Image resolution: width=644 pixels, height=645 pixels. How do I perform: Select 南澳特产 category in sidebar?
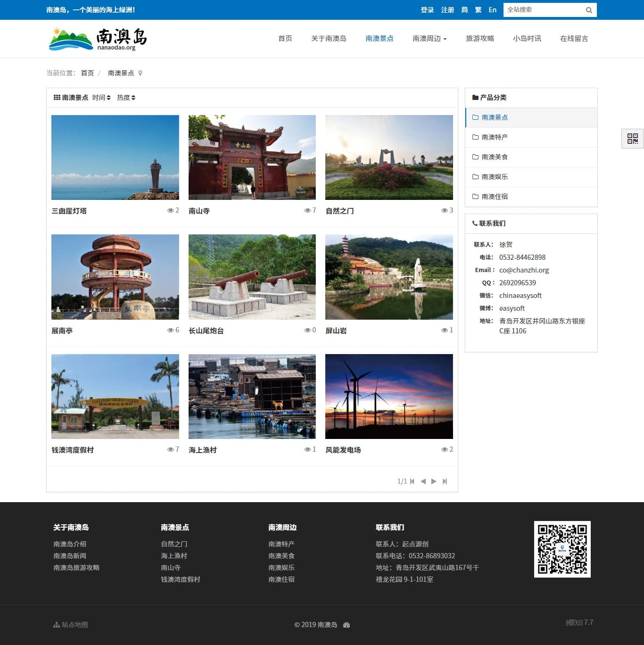pos(531,137)
